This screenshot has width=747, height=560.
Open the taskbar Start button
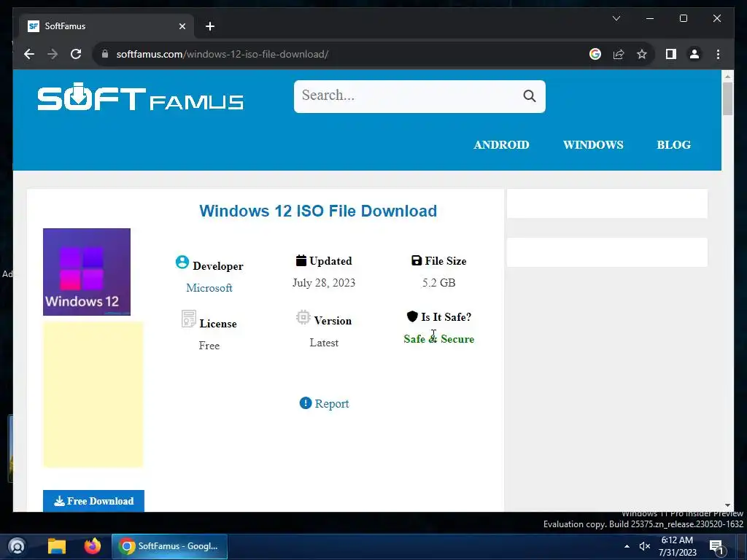[17, 546]
